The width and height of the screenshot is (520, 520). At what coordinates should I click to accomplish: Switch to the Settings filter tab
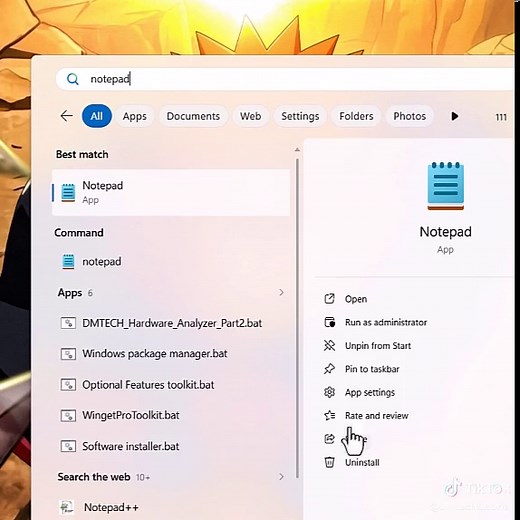(x=300, y=116)
